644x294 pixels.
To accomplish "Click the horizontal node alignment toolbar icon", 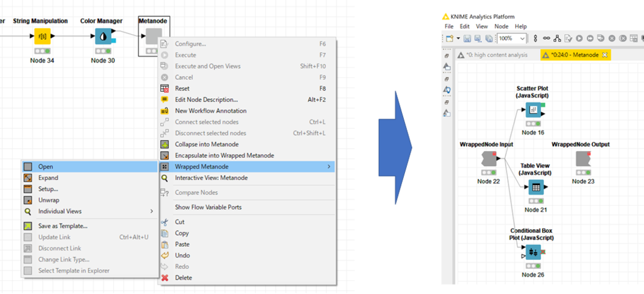I will click(x=547, y=38).
